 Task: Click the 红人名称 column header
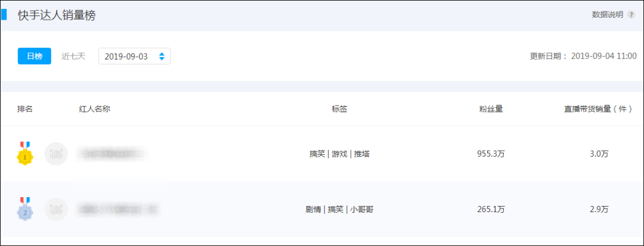pyautogui.click(x=94, y=109)
